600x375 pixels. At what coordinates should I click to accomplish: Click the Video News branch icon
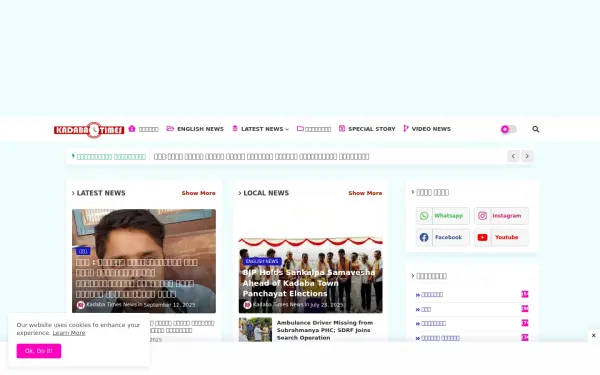[x=406, y=129]
